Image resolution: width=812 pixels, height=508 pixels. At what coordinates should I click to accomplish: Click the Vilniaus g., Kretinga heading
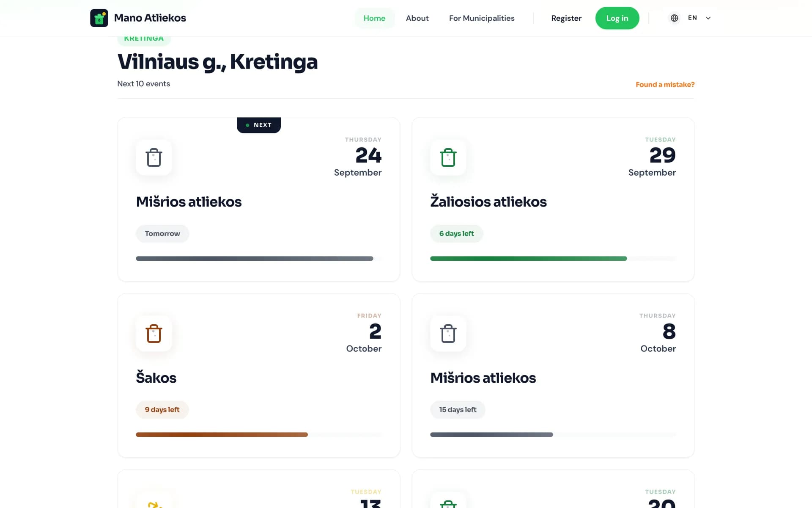point(217,62)
